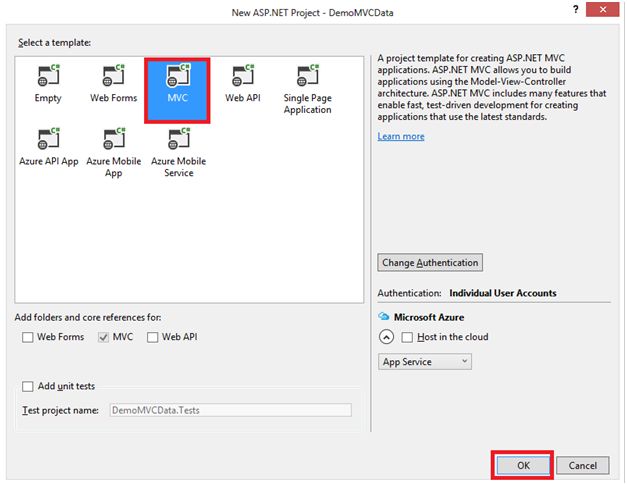Click 'Add folders and core references for' label
This screenshot has width=627, height=485.
point(88,317)
